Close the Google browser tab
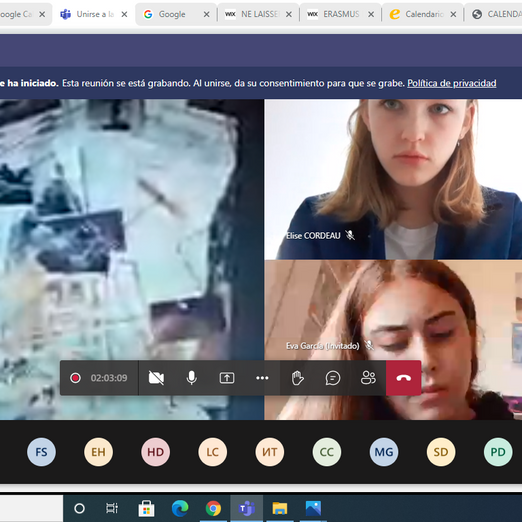This screenshot has width=522, height=522. (207, 14)
